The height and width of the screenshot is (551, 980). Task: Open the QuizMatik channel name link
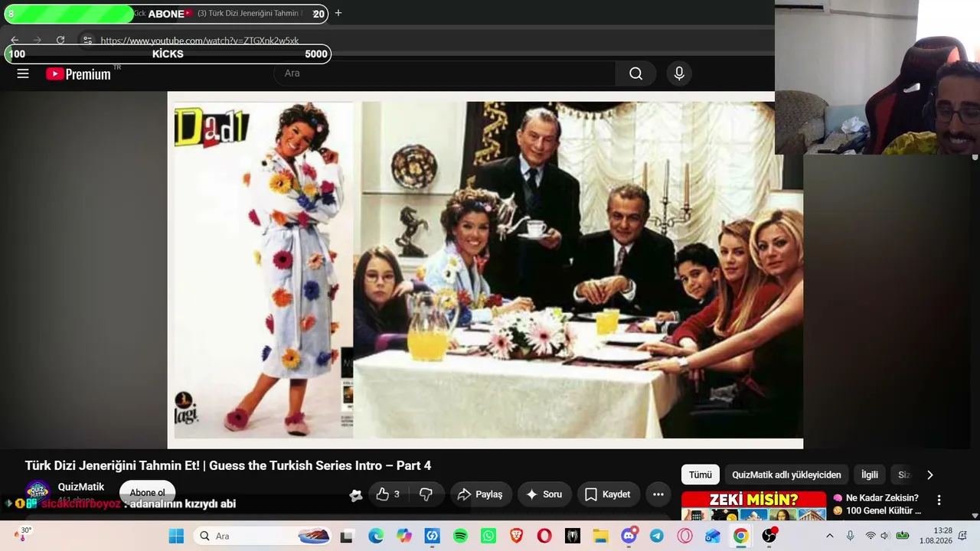click(81, 487)
